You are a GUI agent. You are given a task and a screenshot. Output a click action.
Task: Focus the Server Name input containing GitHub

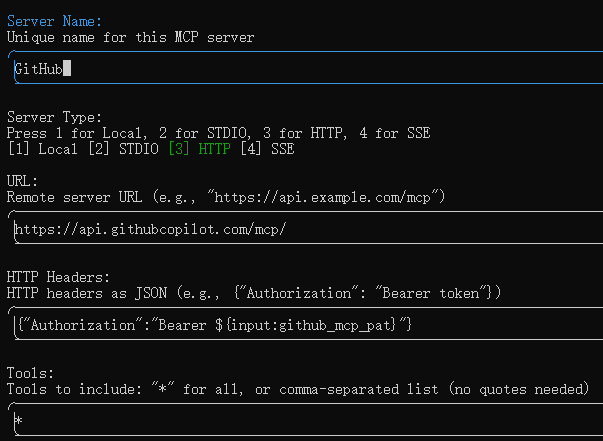[x=306, y=67]
